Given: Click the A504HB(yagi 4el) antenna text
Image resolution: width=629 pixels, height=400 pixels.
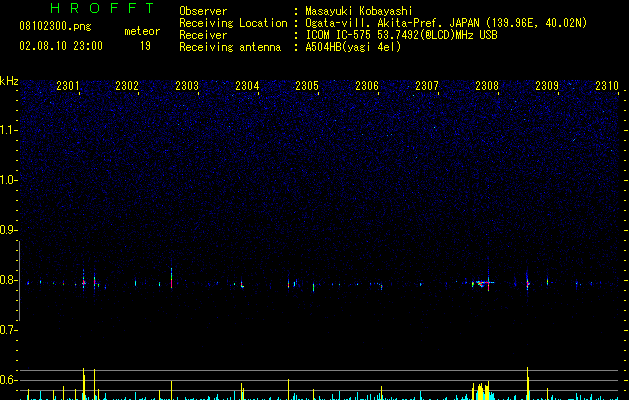Looking at the screenshot, I should 353,47.
